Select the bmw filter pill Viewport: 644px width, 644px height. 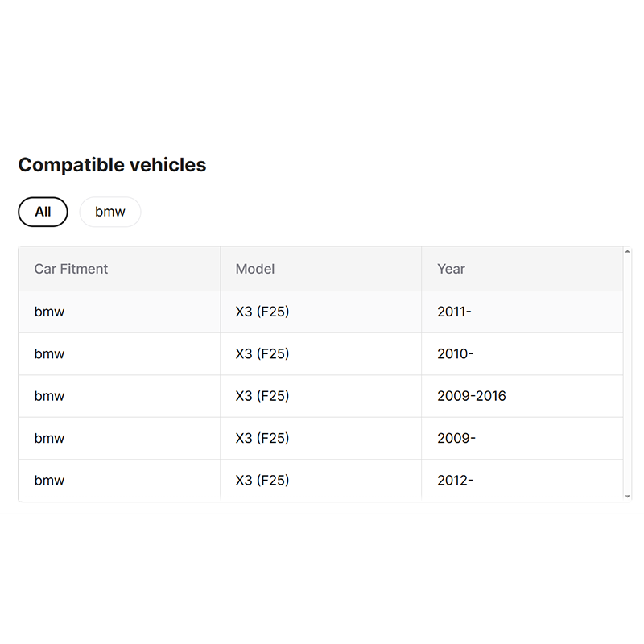click(110, 212)
